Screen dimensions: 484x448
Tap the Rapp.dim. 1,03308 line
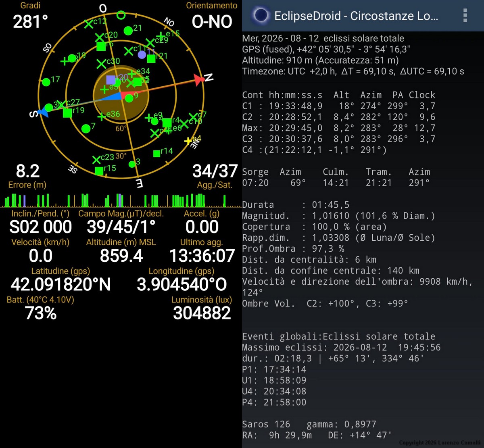coord(339,238)
